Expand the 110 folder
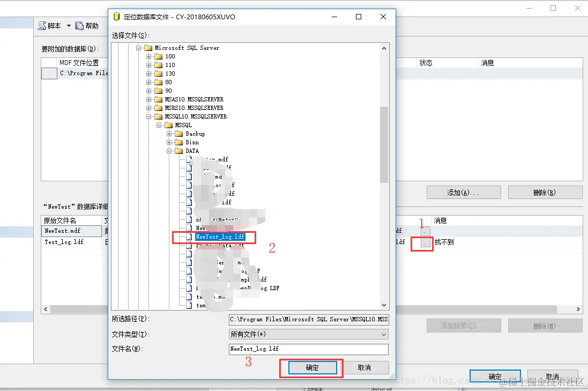The width and height of the screenshot is (588, 391). pos(149,65)
